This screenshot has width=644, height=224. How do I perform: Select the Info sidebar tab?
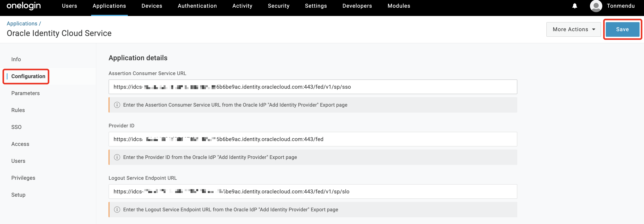tap(16, 59)
